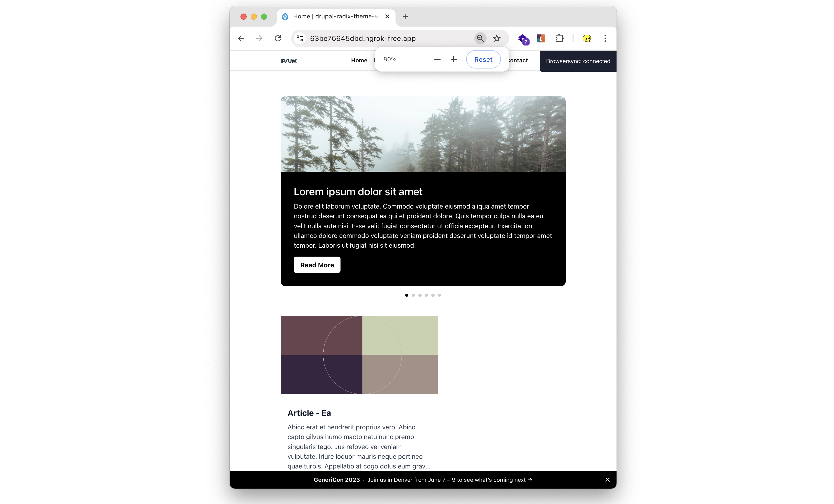The width and height of the screenshot is (834, 504).
Task: Select the second carousel dot
Action: coord(413,295)
